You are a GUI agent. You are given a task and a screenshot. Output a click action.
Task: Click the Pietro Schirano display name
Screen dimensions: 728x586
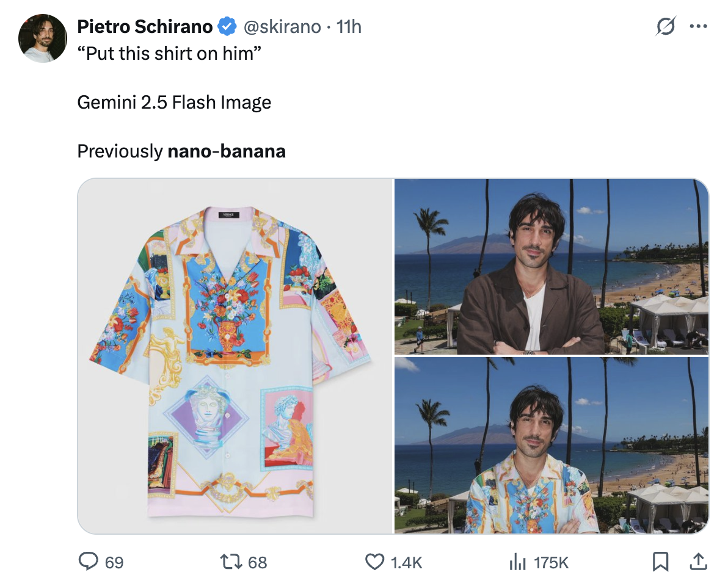pos(145,26)
